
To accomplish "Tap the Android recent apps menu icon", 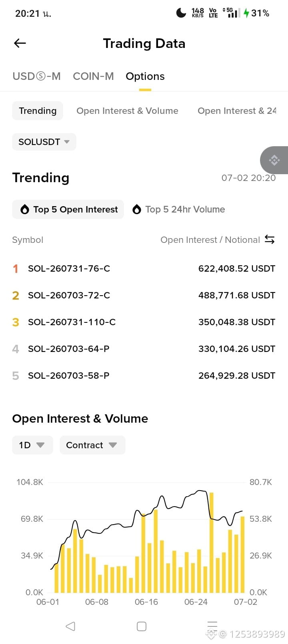I will pyautogui.click(x=212, y=626).
